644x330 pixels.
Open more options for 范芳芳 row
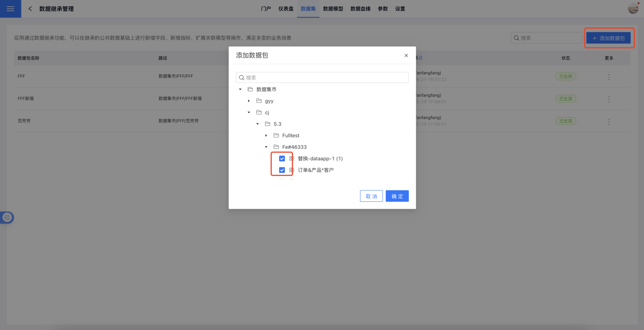tap(609, 121)
